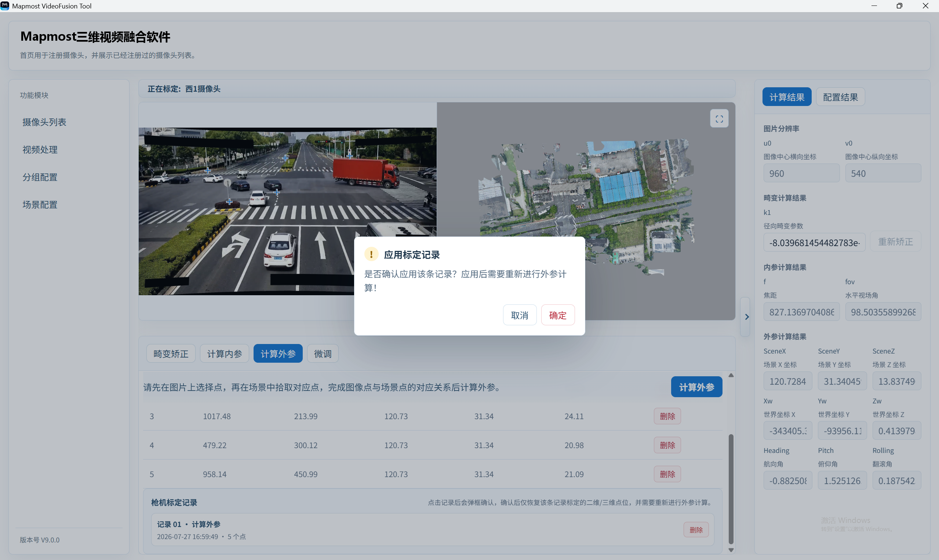Click the points panel scrollbar thumb
The height and width of the screenshot is (560, 939).
tap(731, 489)
